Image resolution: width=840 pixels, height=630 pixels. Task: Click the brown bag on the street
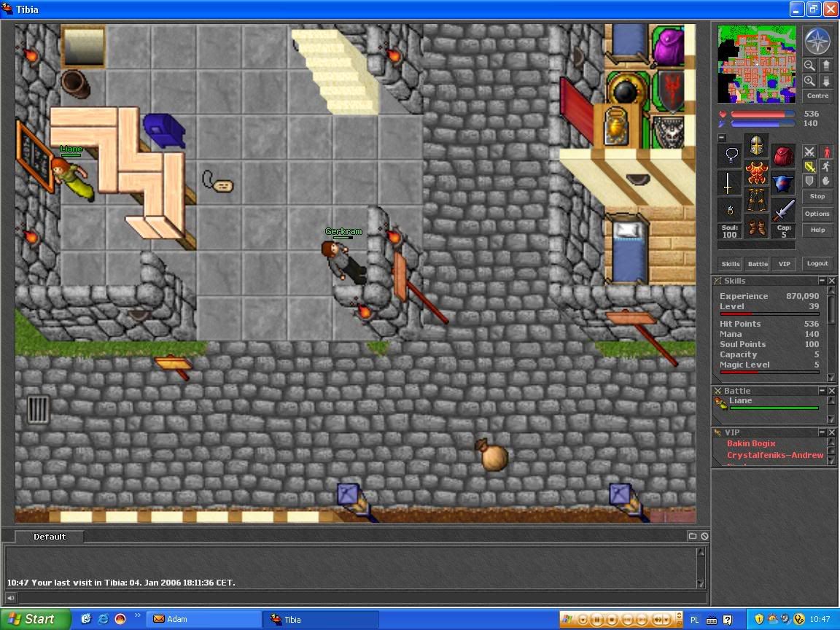point(491,455)
